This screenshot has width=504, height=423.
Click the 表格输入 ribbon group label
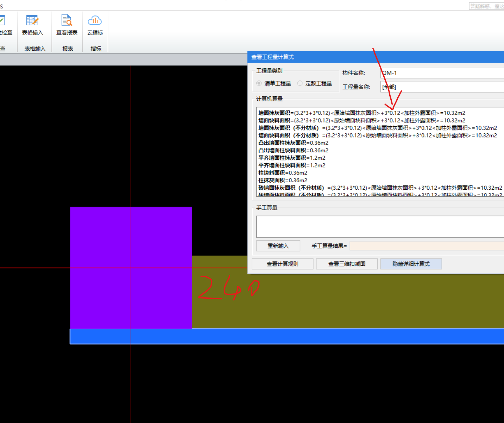click(x=35, y=49)
